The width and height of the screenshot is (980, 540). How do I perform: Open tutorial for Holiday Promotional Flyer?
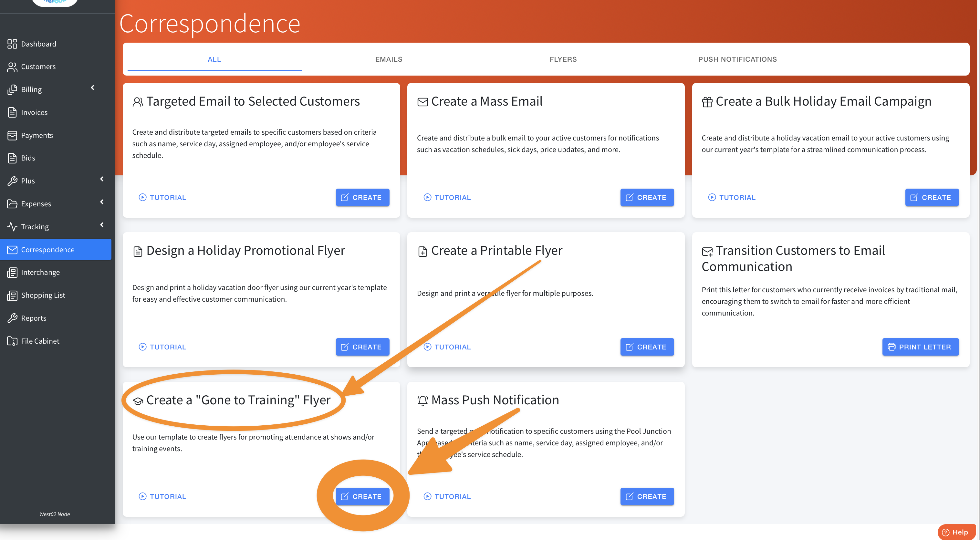pyautogui.click(x=162, y=347)
